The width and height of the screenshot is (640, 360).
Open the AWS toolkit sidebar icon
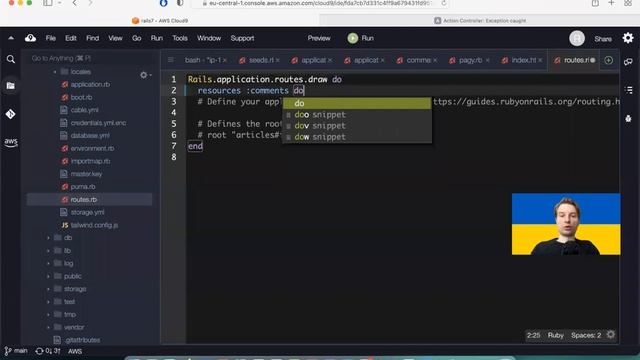click(x=11, y=142)
